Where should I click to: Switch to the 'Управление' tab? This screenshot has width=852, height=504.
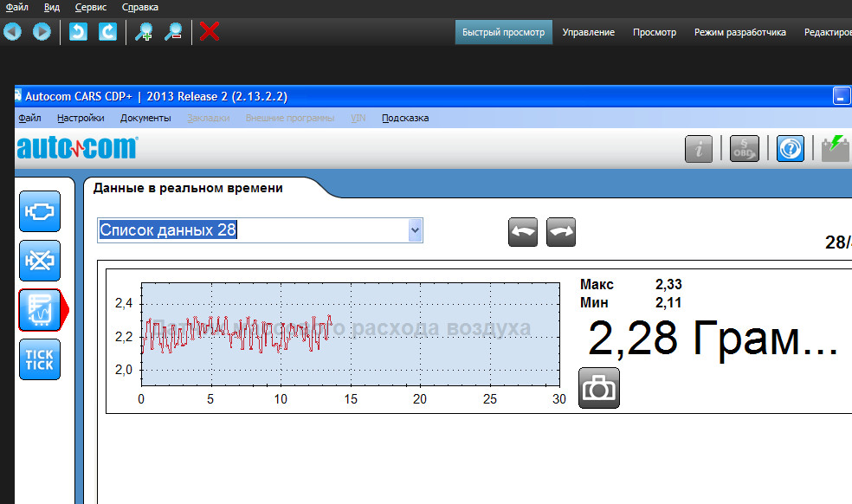[588, 32]
